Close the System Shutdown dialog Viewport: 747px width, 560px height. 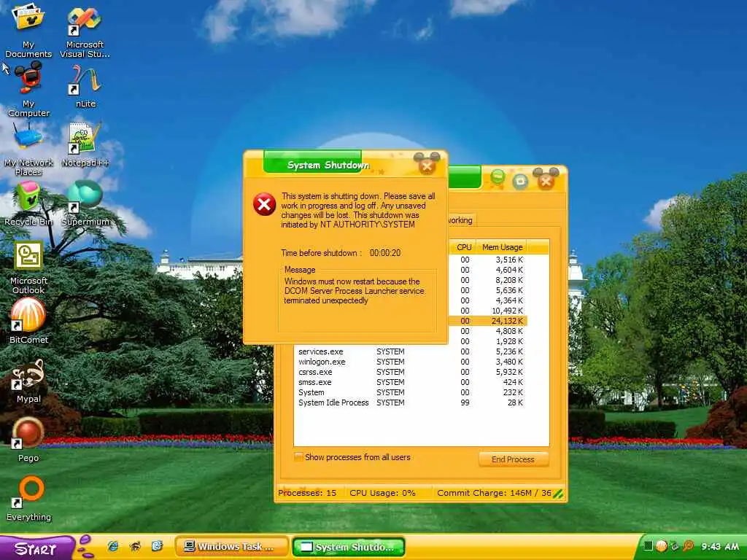(427, 166)
